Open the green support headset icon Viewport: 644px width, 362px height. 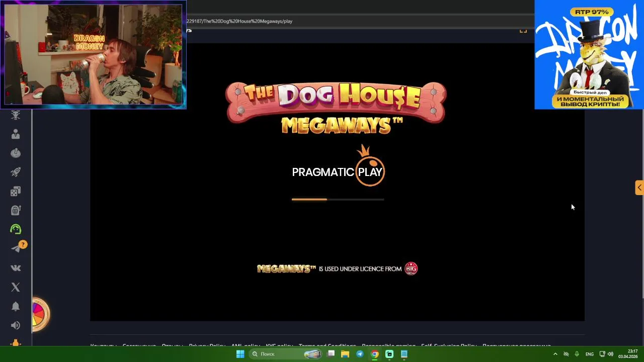click(x=16, y=229)
